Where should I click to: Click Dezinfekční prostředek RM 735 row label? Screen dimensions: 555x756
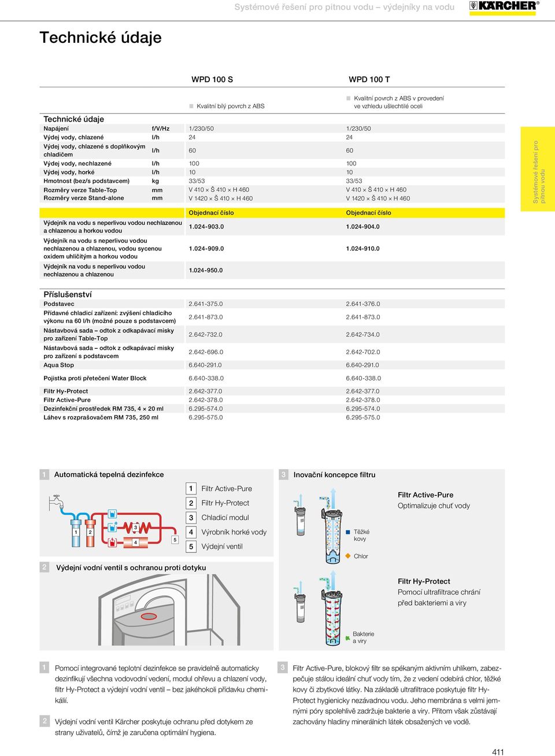point(103,409)
